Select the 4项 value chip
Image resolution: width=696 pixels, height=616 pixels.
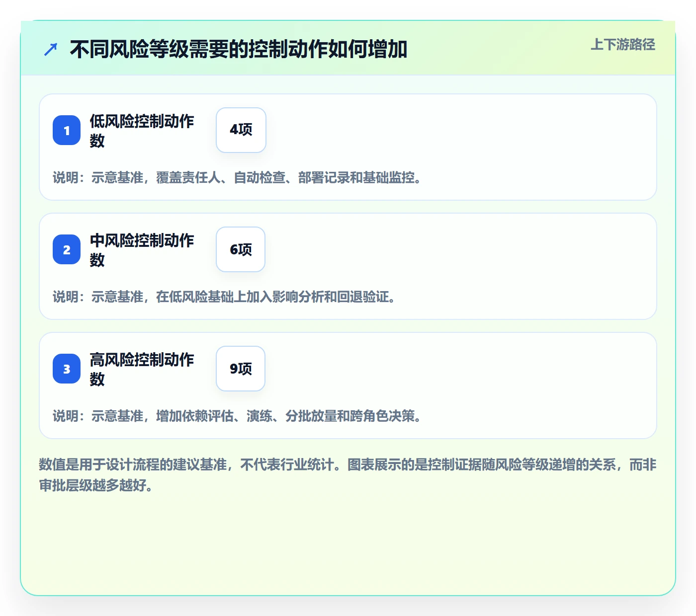pos(241,130)
